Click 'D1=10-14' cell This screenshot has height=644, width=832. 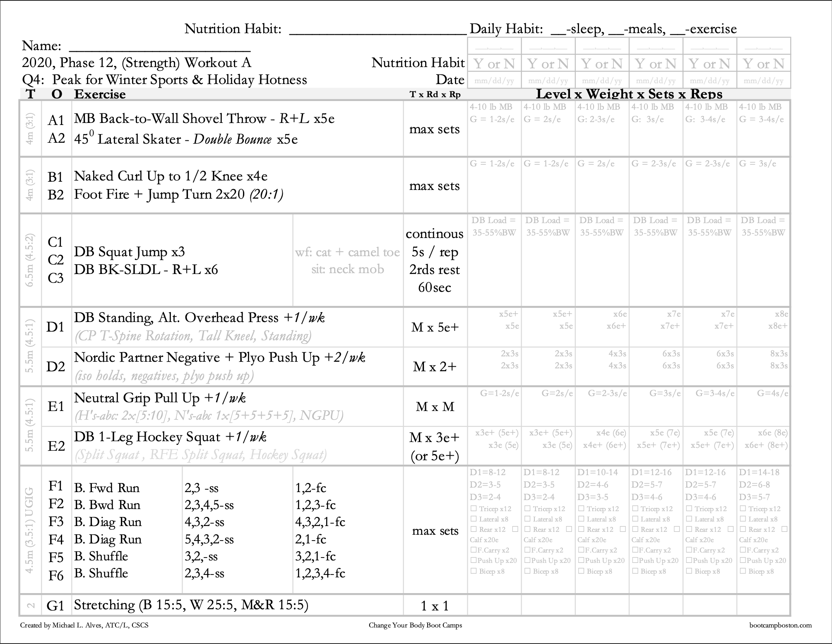click(x=597, y=472)
